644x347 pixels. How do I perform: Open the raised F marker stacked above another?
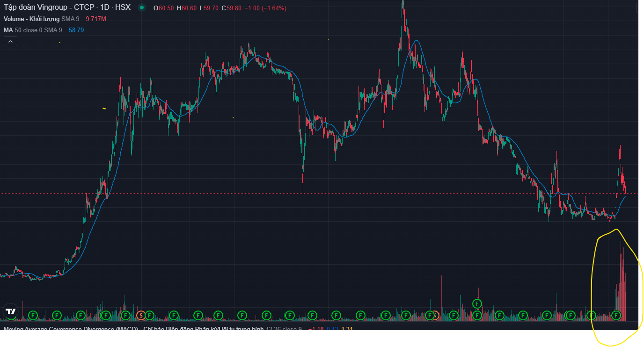(477, 304)
